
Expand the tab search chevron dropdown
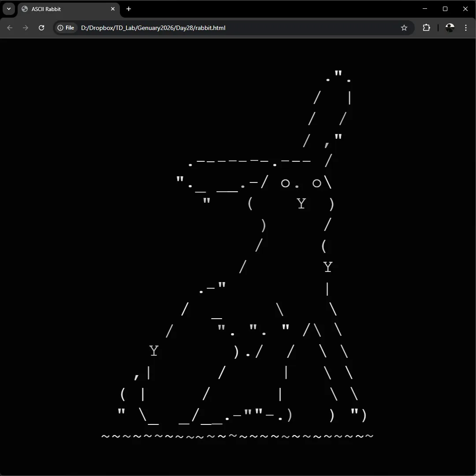8,9
